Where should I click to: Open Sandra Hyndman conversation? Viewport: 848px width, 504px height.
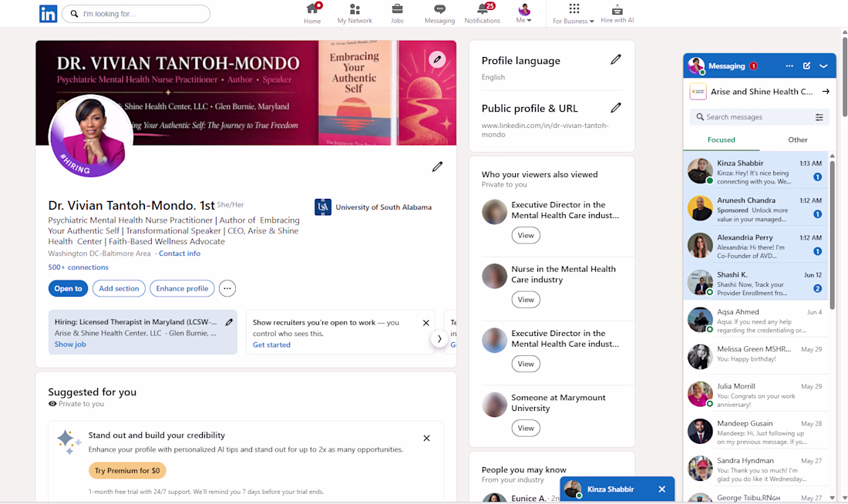pos(755,469)
